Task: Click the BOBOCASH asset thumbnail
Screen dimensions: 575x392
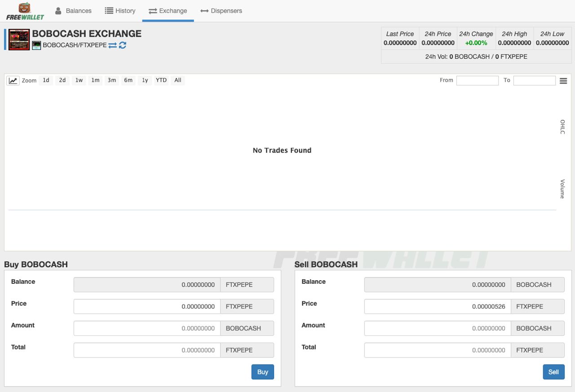Action: coord(19,40)
